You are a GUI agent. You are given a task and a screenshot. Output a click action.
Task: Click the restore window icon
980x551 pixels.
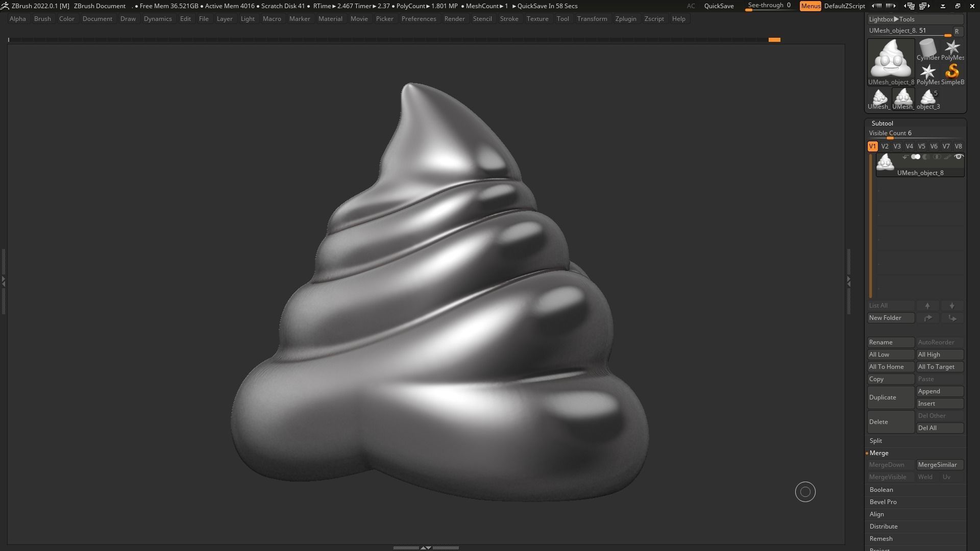click(x=958, y=6)
